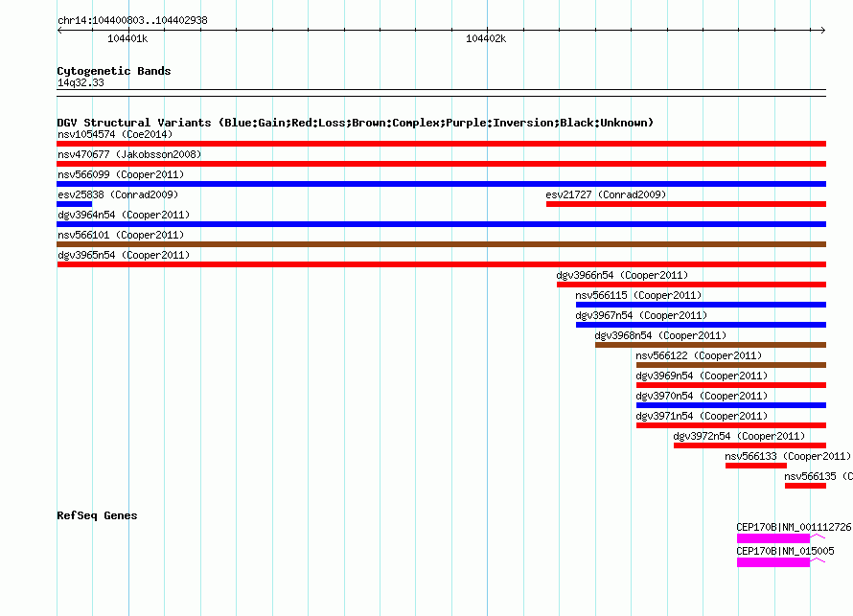Click the red dgv3969n54 loss bar
Viewport: 853px width, 616px height.
pyautogui.click(x=731, y=385)
